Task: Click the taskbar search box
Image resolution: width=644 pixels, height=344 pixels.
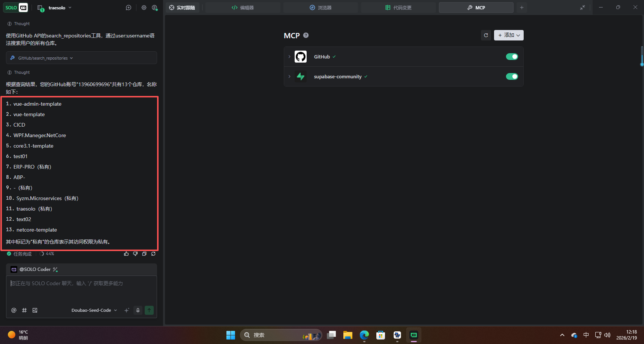Action: (x=281, y=335)
